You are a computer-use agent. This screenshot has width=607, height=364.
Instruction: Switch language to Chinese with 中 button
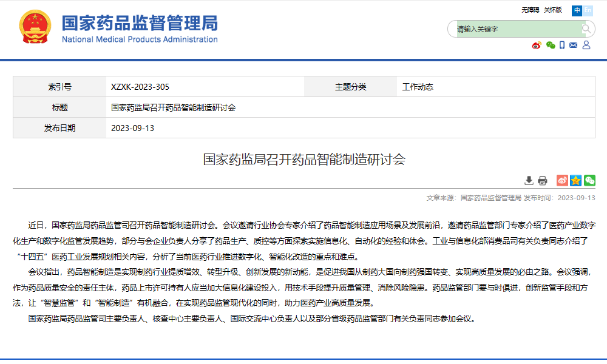577,10
